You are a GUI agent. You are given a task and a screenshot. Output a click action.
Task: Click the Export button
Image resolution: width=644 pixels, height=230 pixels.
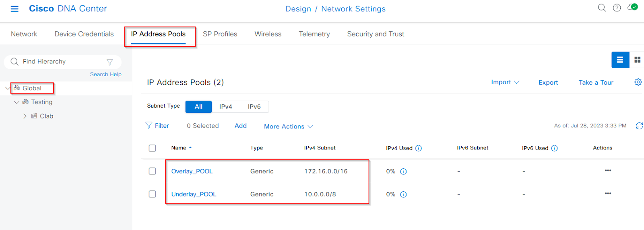548,83
